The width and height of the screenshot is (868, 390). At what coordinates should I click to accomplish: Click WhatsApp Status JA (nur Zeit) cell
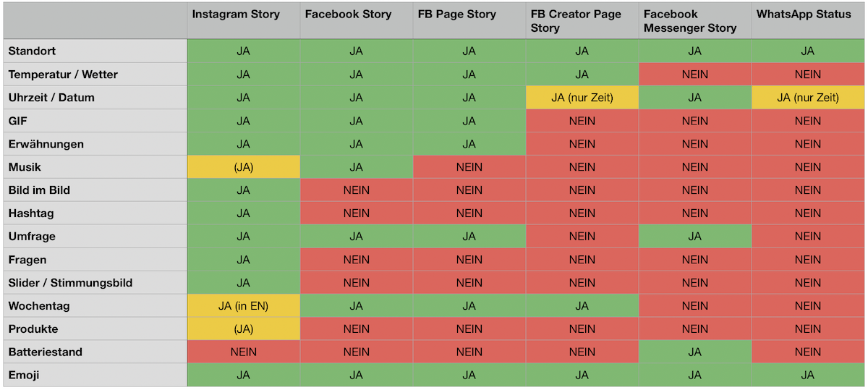pyautogui.click(x=808, y=98)
